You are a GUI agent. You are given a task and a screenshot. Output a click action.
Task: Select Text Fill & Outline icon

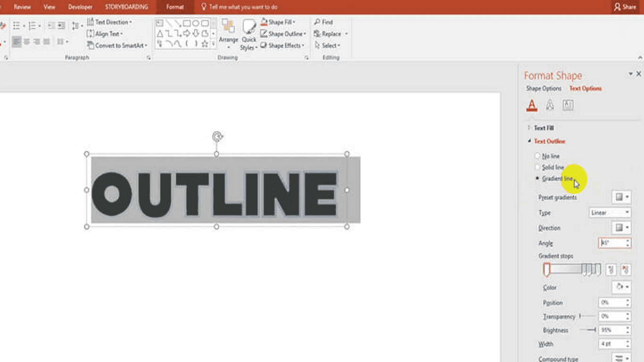point(532,106)
